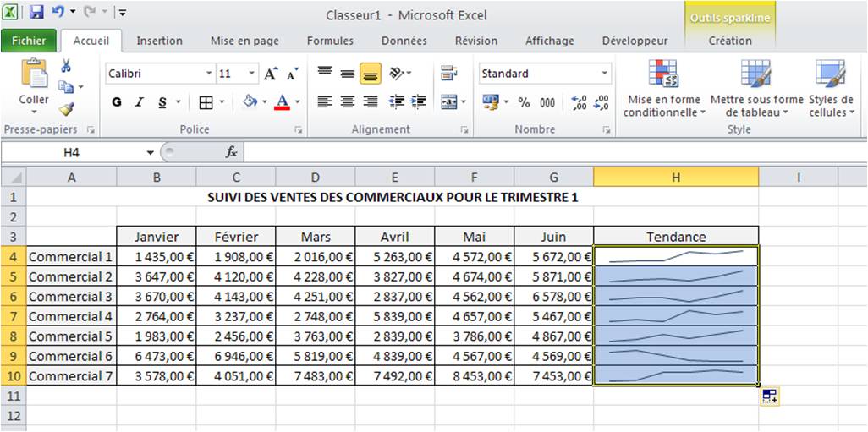
Task: Click the Cut scissors icon
Action: tap(66, 66)
